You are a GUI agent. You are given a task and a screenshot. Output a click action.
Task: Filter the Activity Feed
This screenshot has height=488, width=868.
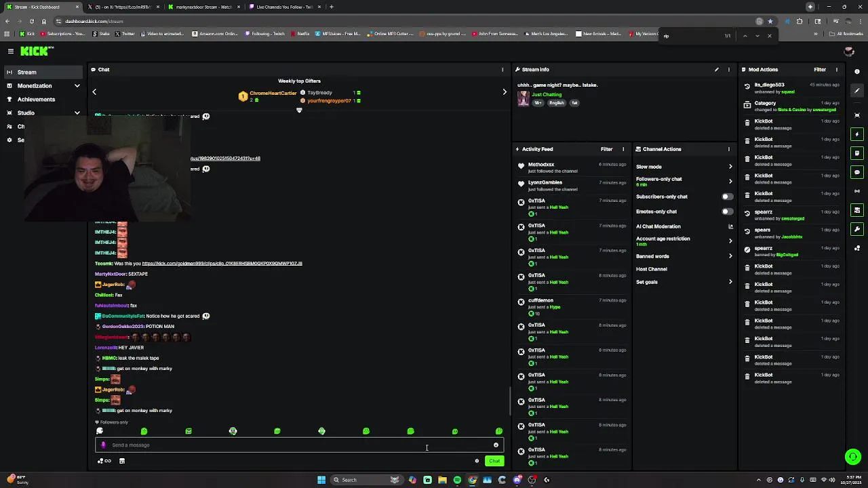point(606,149)
